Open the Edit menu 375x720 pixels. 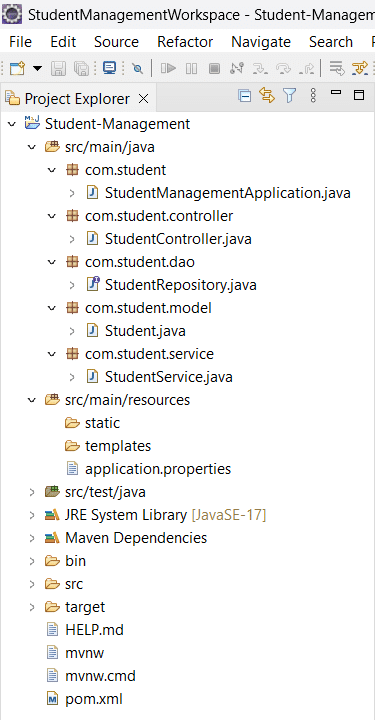[x=63, y=42]
